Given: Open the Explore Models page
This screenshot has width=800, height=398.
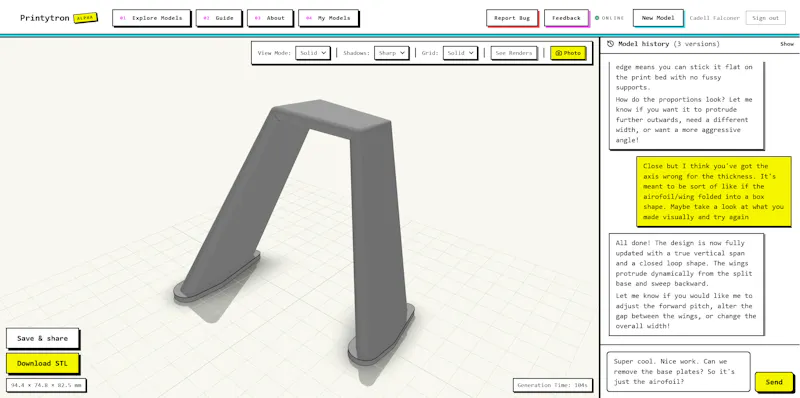Looking at the screenshot, I should (151, 18).
